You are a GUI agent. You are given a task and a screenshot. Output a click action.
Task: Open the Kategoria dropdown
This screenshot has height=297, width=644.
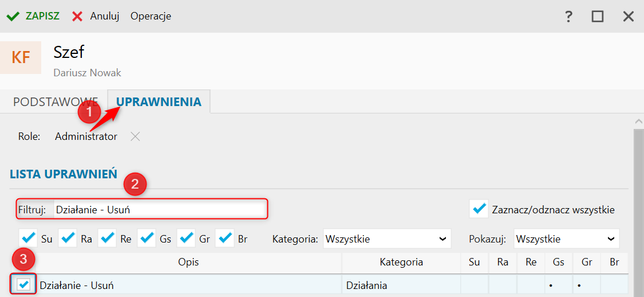coord(387,239)
